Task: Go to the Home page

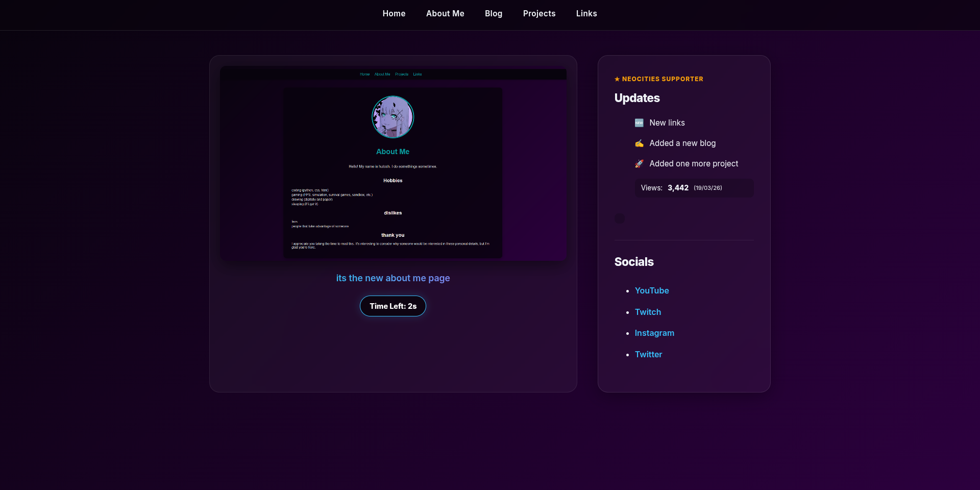Action: pyautogui.click(x=394, y=14)
